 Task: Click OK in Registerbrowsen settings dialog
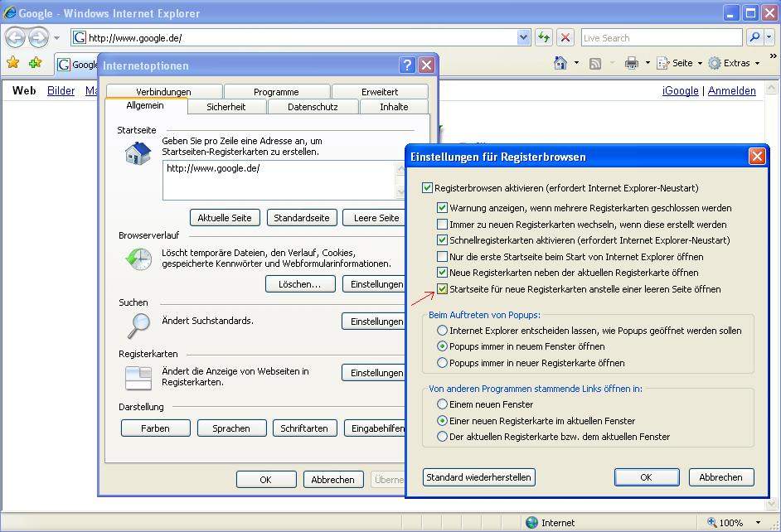tap(647, 477)
